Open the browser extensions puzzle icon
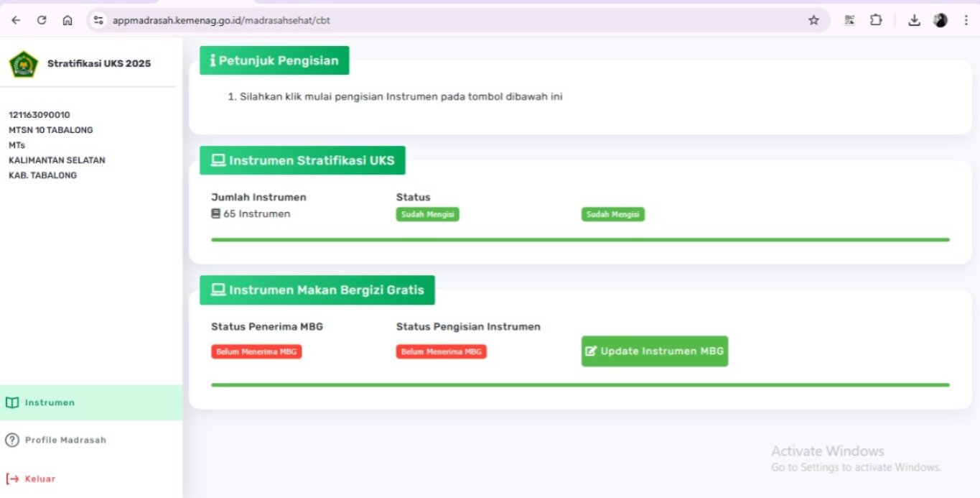 pos(876,20)
